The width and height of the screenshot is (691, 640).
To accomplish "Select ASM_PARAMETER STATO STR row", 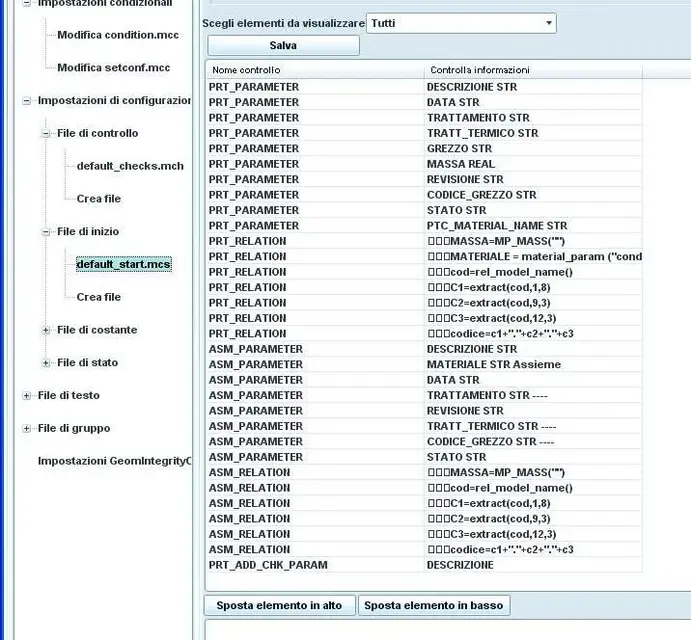I will (x=424, y=457).
